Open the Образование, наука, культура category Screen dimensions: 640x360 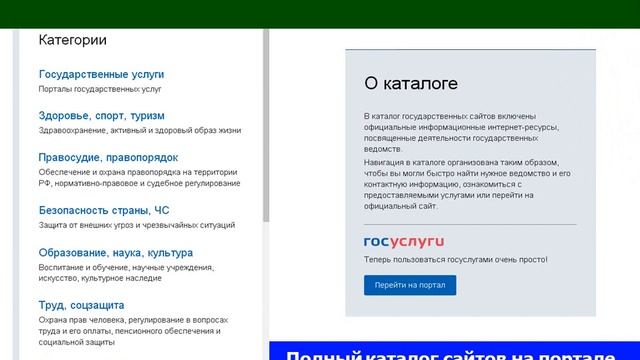coord(116,253)
